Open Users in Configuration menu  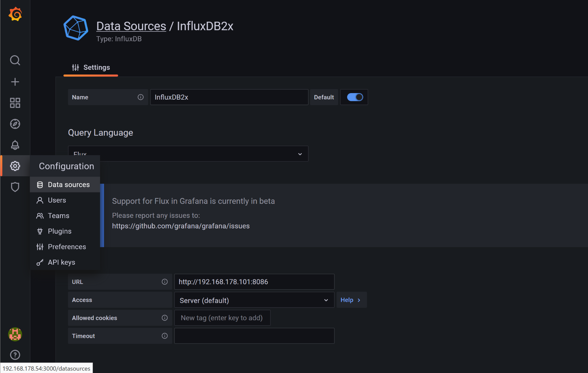pos(65,200)
